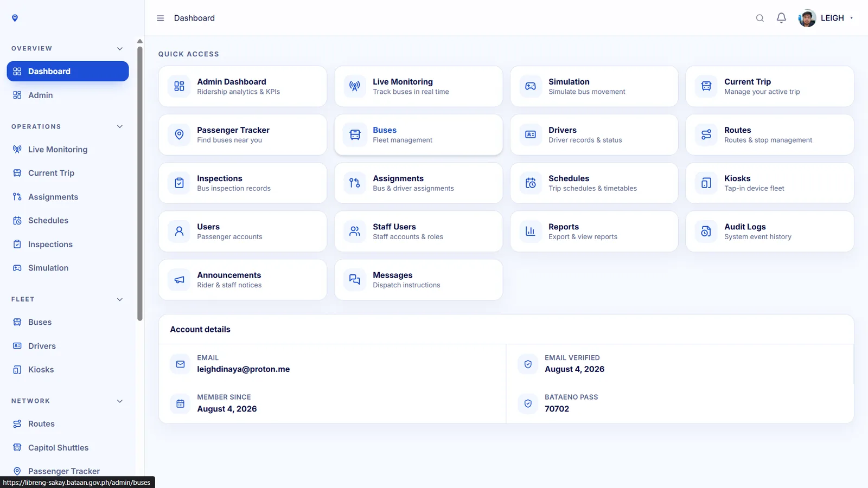Click the Simulation card gamepad icon

point(531,86)
